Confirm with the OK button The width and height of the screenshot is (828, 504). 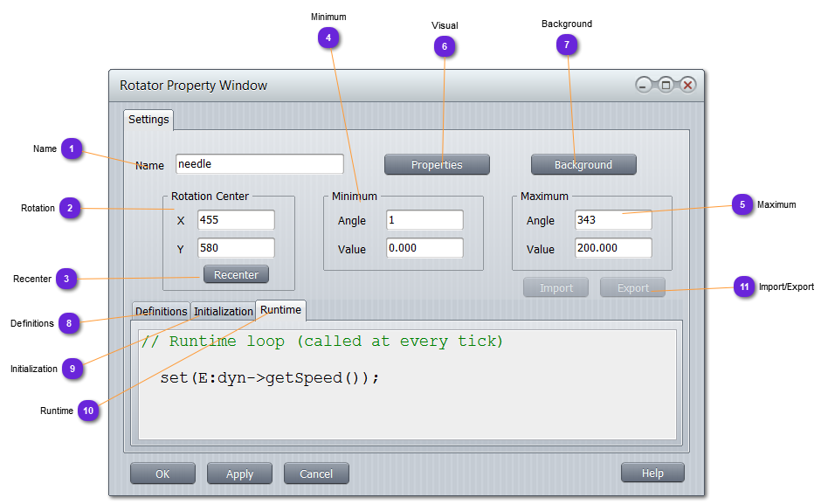[162, 473]
